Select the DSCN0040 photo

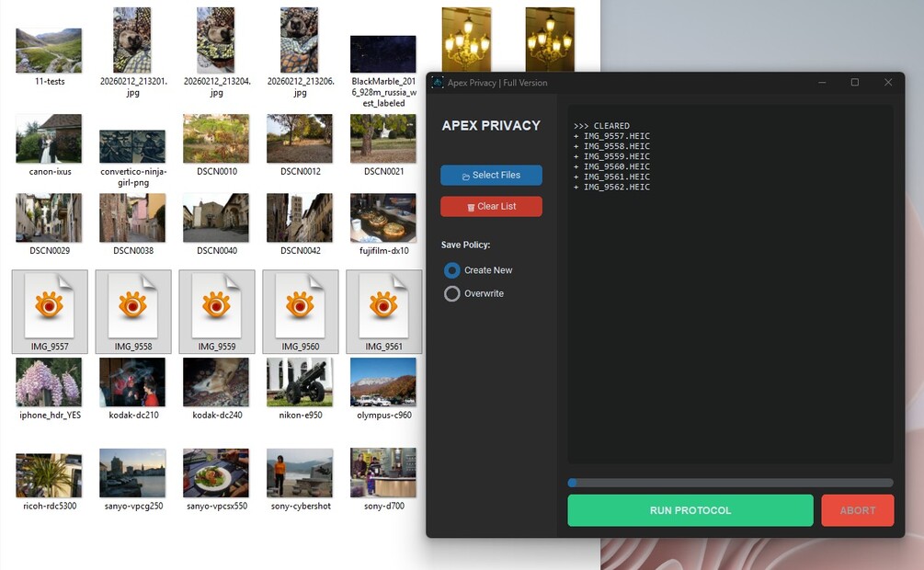click(216, 218)
